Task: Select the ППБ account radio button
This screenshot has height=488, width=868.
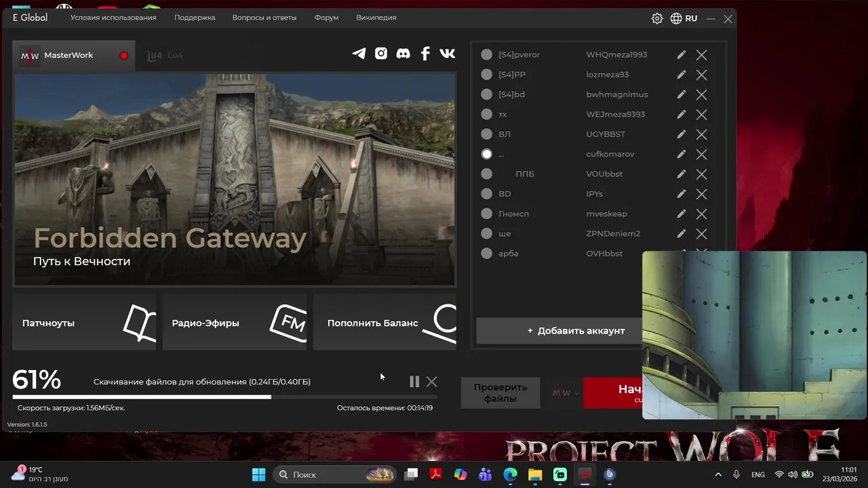Action: pyautogui.click(x=487, y=174)
